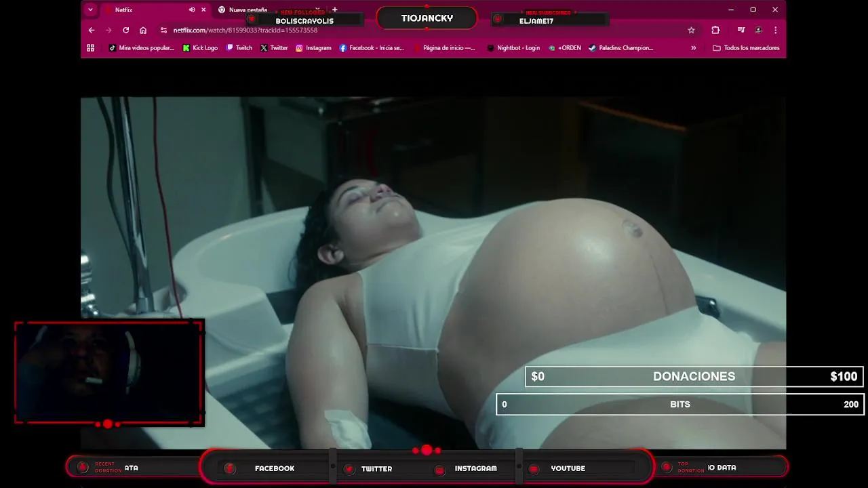Open Kick Logo bookmark

(200, 48)
